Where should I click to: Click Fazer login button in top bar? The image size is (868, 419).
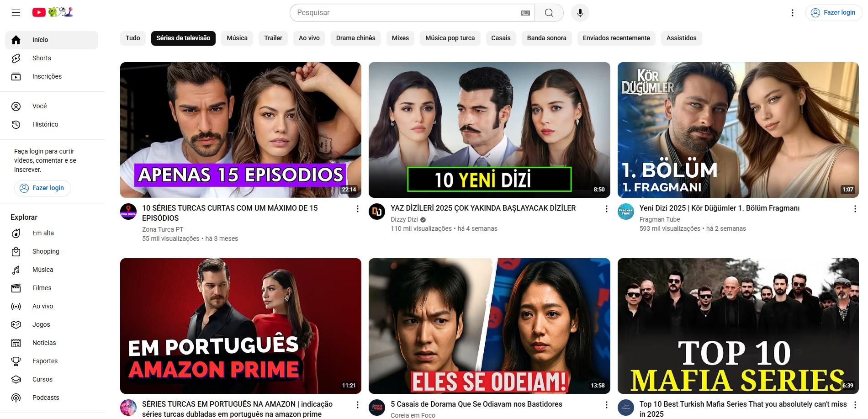pos(834,13)
